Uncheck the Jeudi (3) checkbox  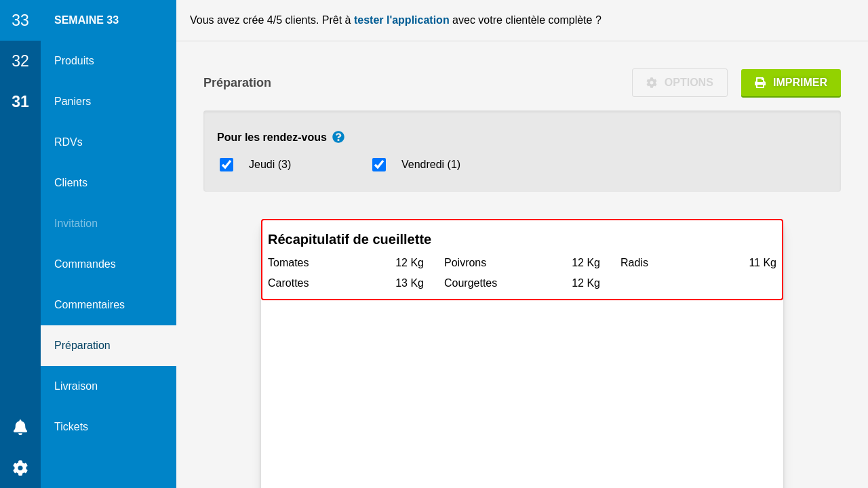226,165
